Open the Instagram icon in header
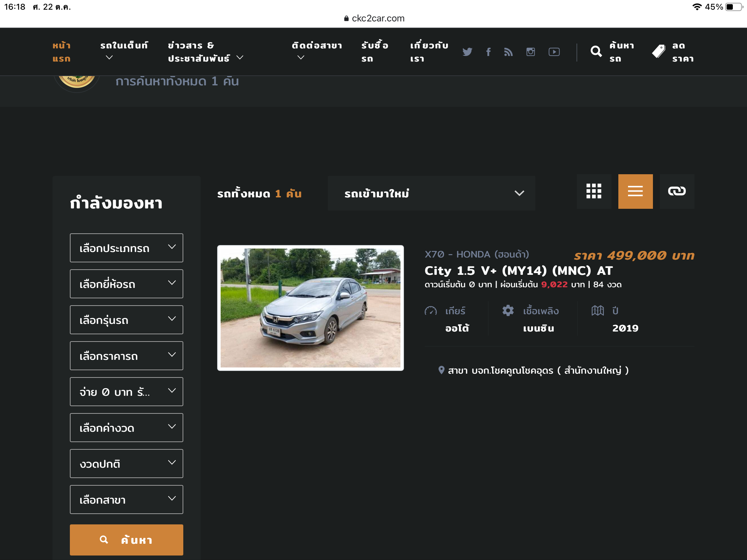The width and height of the screenshot is (747, 560). coord(531,52)
